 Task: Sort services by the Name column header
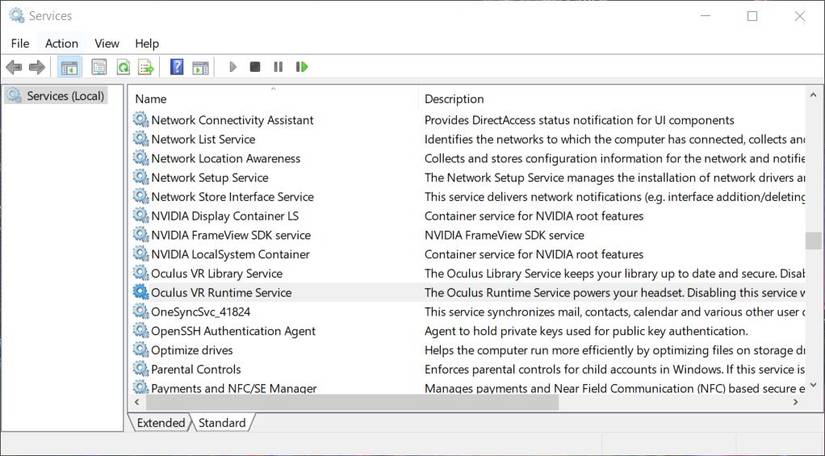pyautogui.click(x=150, y=99)
